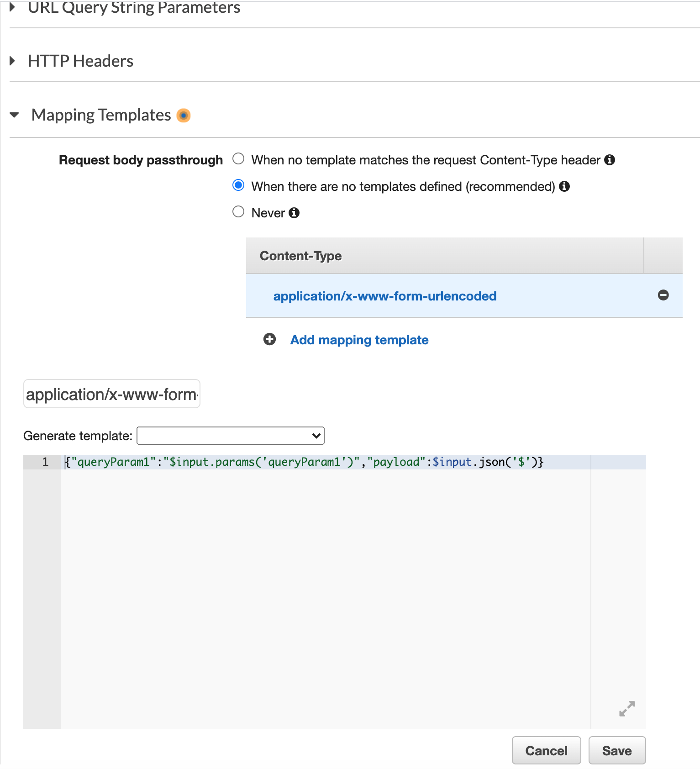
Task: Click info icon next to 'no templates defined (recommended)'
Action: point(564,186)
